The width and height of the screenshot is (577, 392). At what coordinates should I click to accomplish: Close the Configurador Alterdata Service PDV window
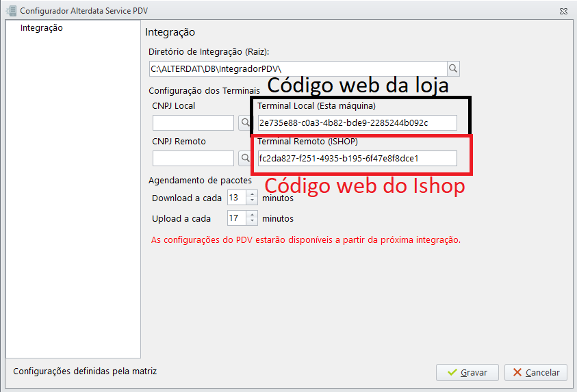tap(563, 12)
